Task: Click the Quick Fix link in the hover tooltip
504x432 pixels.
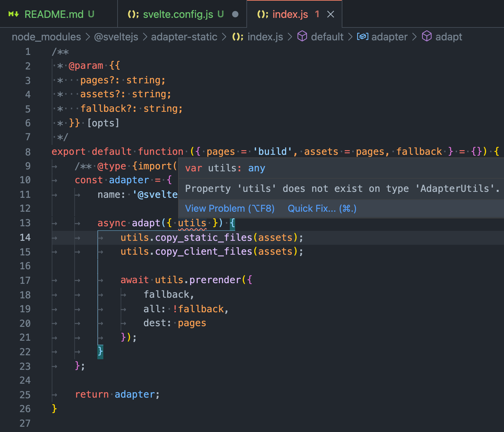Action: click(x=321, y=208)
